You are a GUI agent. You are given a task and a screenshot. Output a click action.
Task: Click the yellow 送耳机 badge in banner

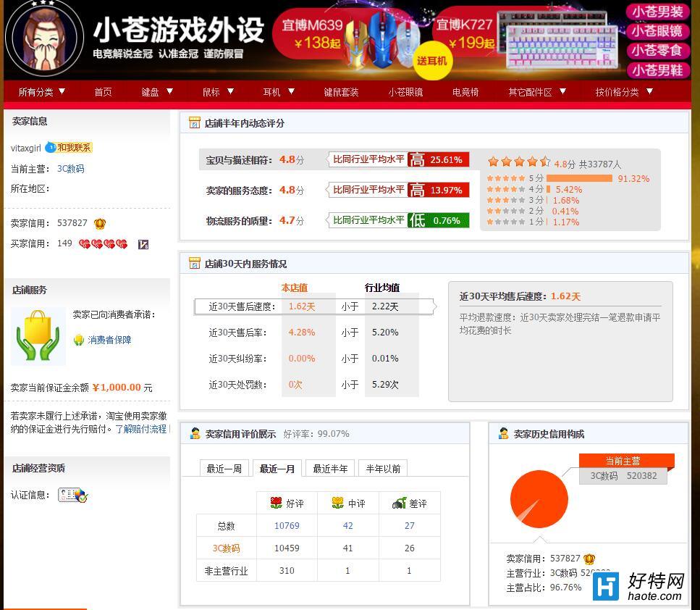(x=431, y=61)
